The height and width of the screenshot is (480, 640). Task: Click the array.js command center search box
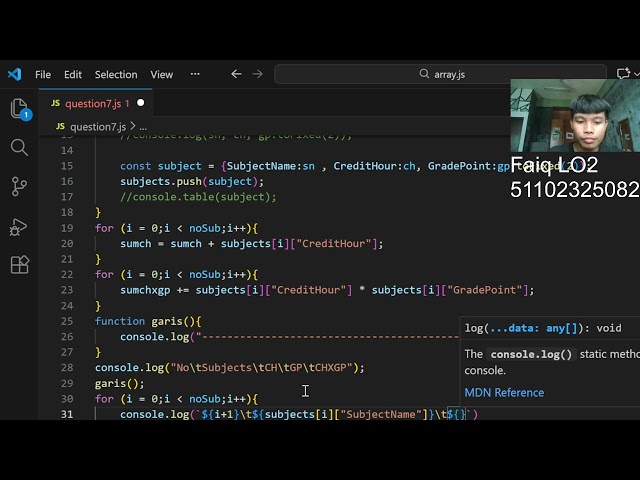(x=442, y=74)
